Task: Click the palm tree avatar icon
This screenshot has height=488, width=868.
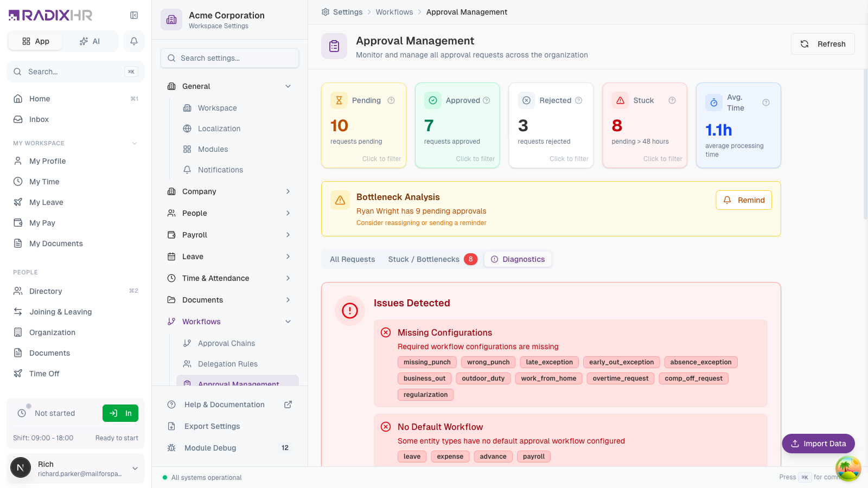Action: click(x=848, y=468)
